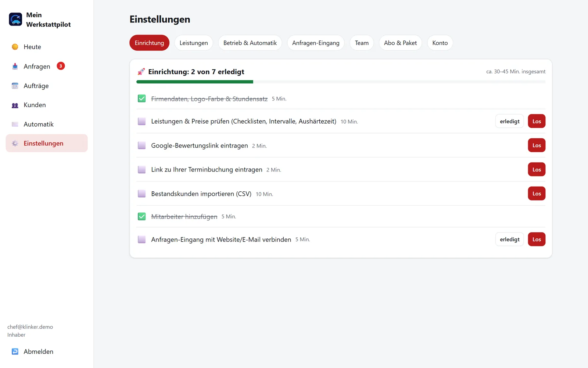Screen dimensions: 588x368
Task: Open Aufträge in the sidebar
Action: (47, 86)
